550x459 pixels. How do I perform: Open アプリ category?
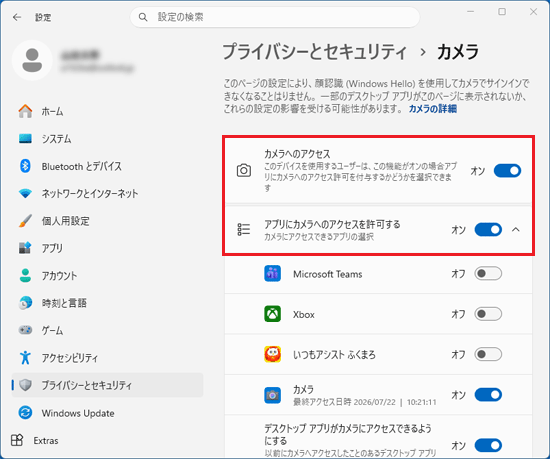107,248
